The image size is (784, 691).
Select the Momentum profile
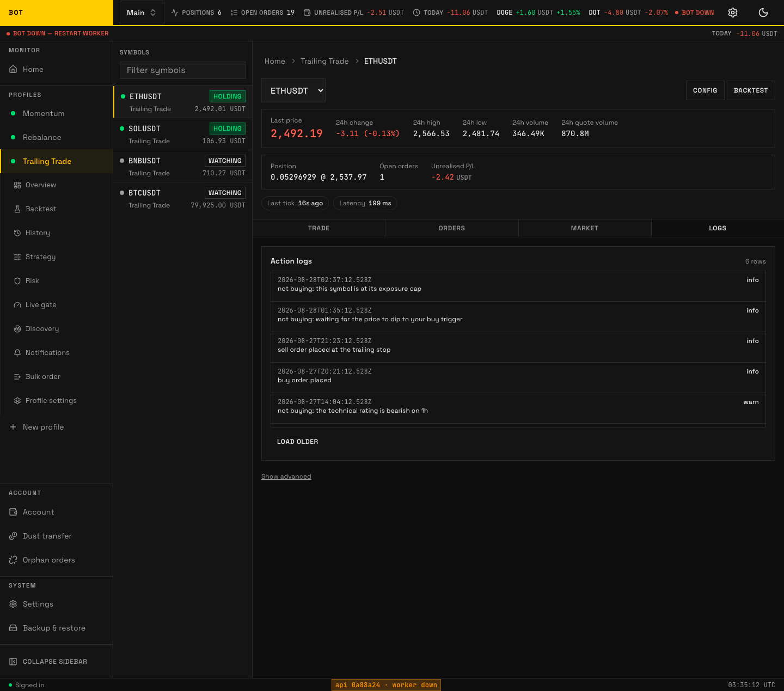57,113
